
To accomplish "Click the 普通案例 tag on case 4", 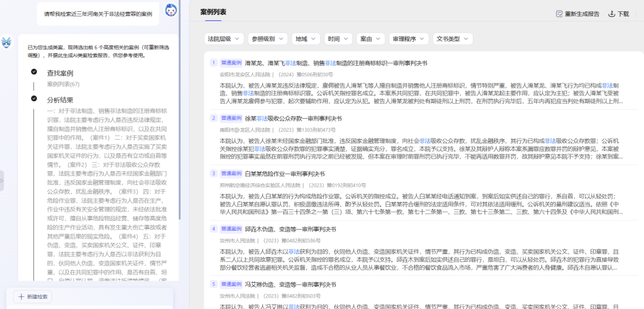I will [231, 229].
